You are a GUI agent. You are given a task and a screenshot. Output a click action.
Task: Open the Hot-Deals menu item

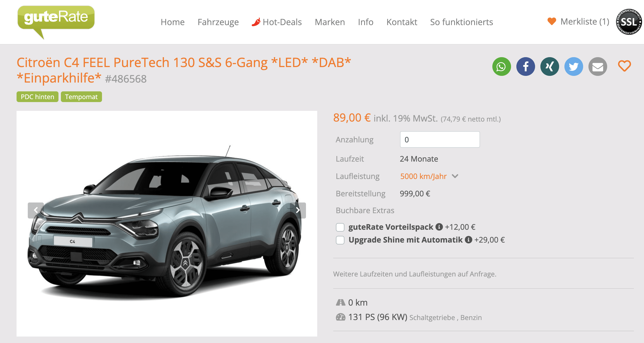click(x=277, y=22)
